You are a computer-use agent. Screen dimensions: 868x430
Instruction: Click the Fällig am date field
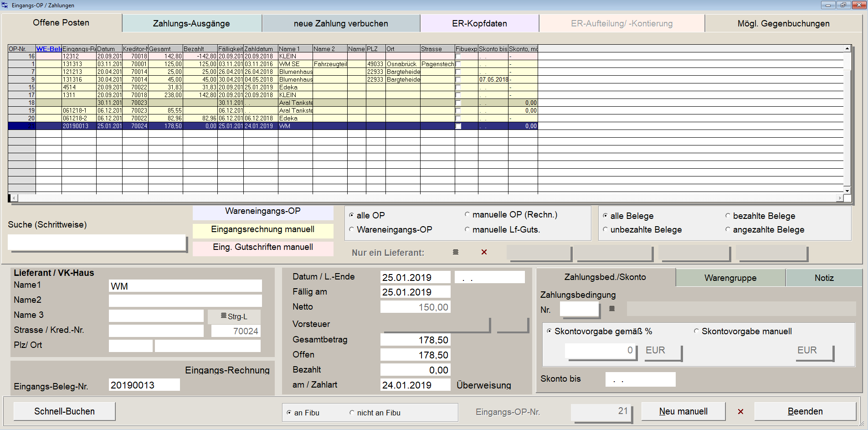coord(416,292)
